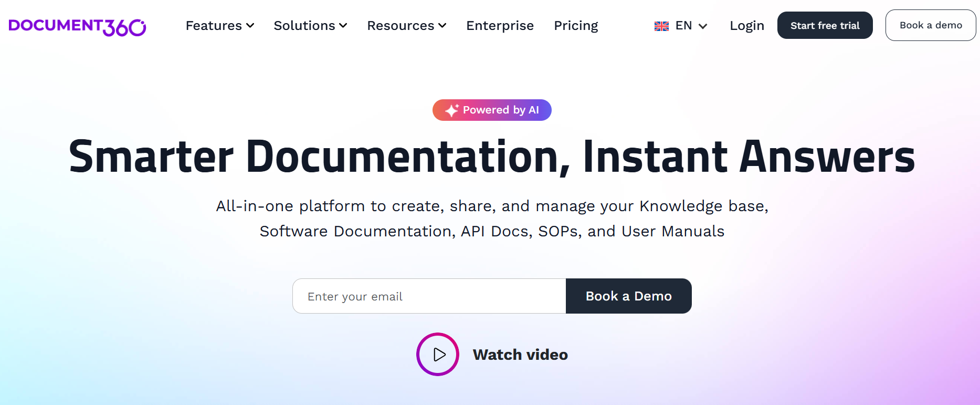This screenshot has height=405, width=980.
Task: Open the Login link
Action: coord(747,26)
